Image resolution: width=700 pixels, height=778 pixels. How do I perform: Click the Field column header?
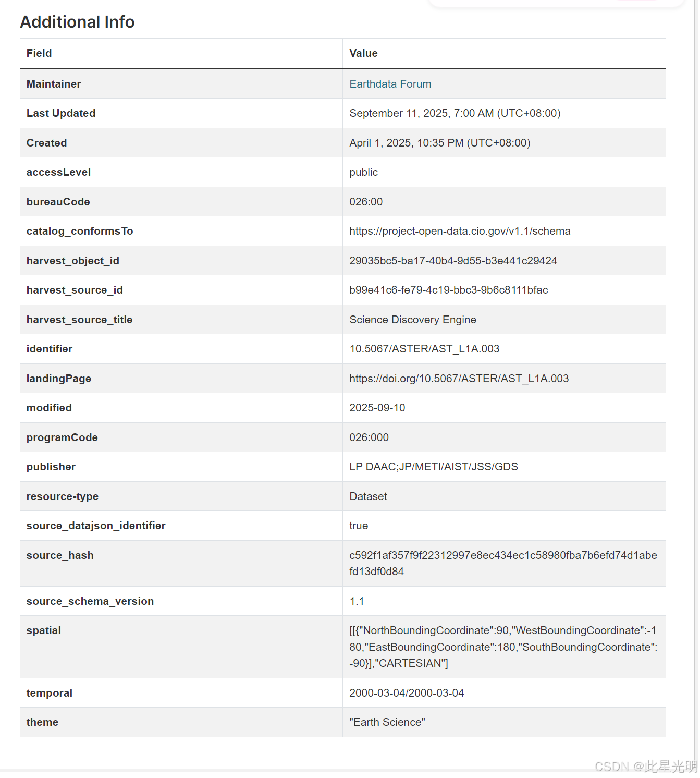coord(39,53)
